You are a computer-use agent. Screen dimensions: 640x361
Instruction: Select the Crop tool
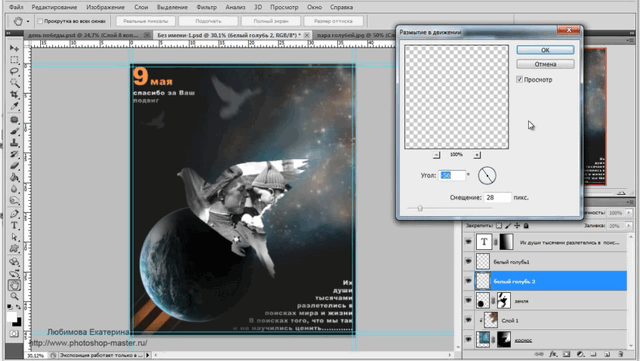click(x=14, y=94)
